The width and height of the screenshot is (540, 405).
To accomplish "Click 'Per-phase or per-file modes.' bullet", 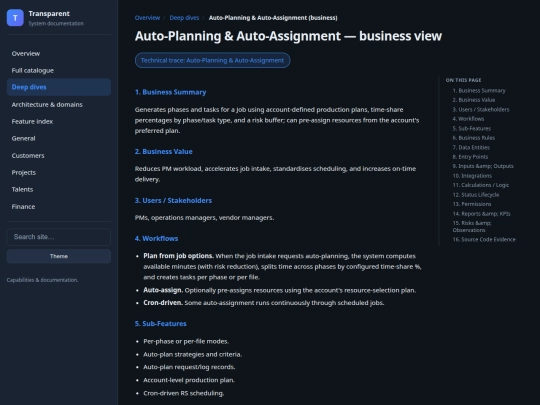I will click(186, 341).
